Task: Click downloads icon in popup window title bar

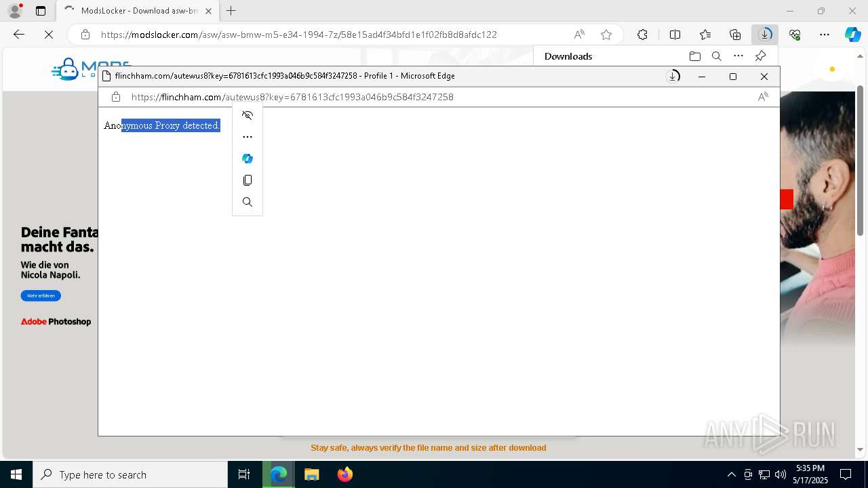Action: pyautogui.click(x=673, y=76)
